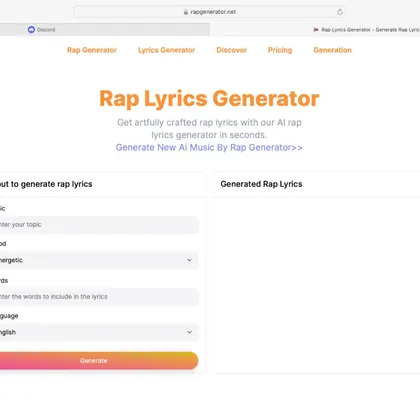
Task: Switch to the Rap Lyrics Generator tab
Action: click(x=315, y=30)
